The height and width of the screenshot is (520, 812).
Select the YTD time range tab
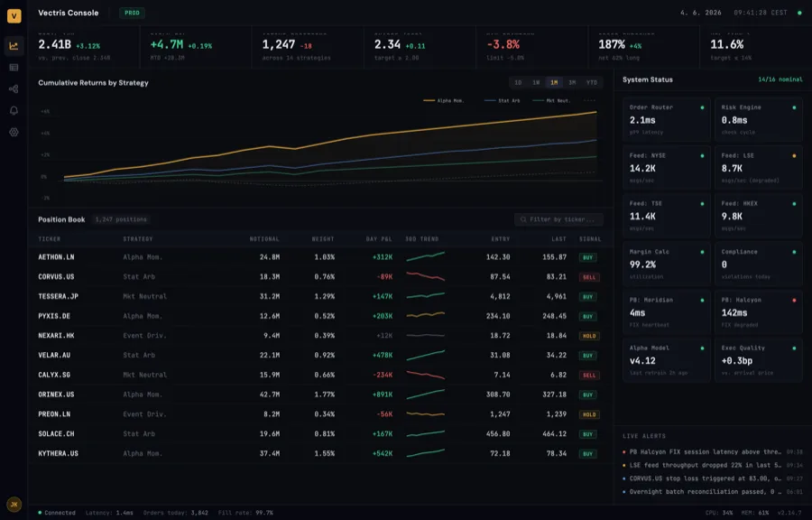[591, 83]
